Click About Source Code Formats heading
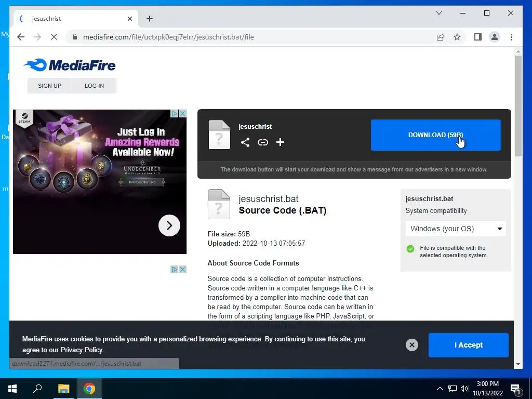 [x=253, y=263]
